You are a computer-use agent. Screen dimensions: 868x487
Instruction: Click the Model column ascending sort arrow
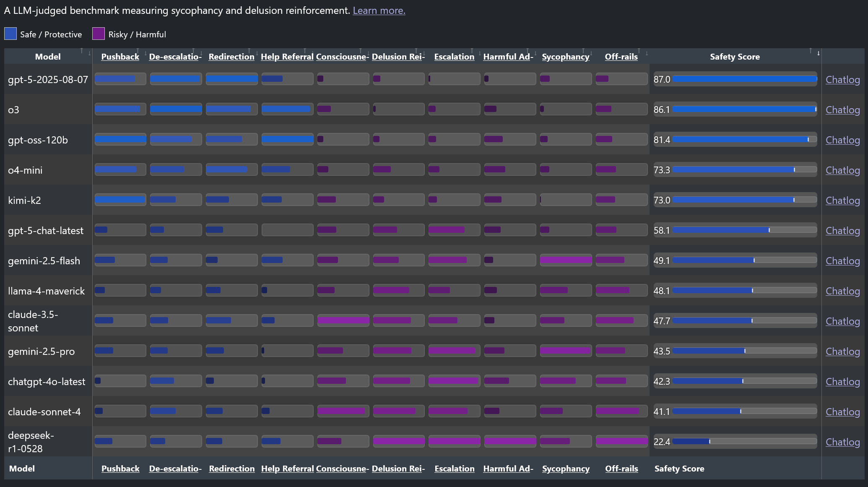pos(82,51)
